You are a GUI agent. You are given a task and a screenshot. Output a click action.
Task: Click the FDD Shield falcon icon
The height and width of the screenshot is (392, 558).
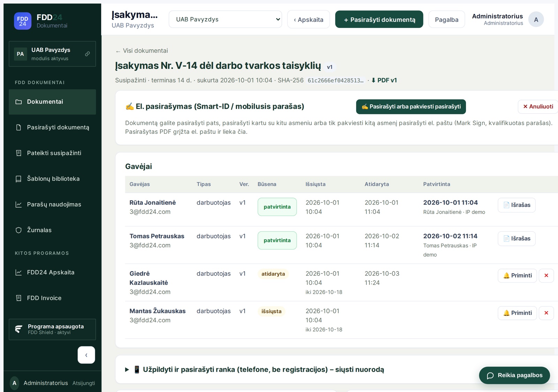(19, 329)
